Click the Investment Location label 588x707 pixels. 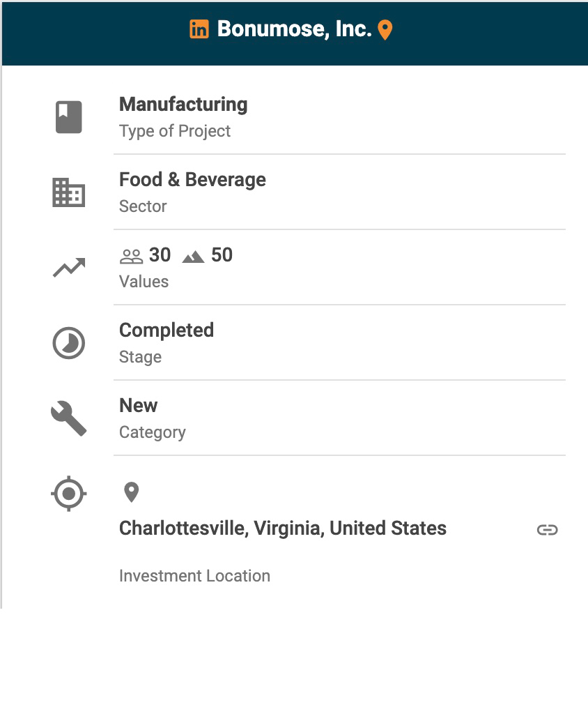(x=194, y=576)
